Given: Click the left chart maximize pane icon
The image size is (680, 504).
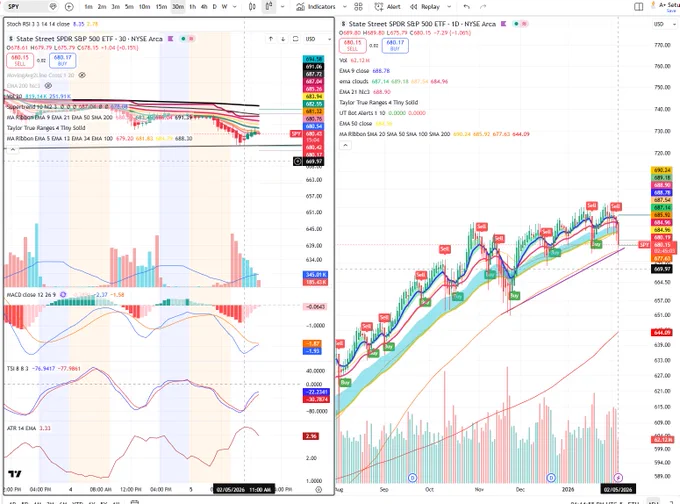Looking at the screenshot, I should click(x=295, y=39).
